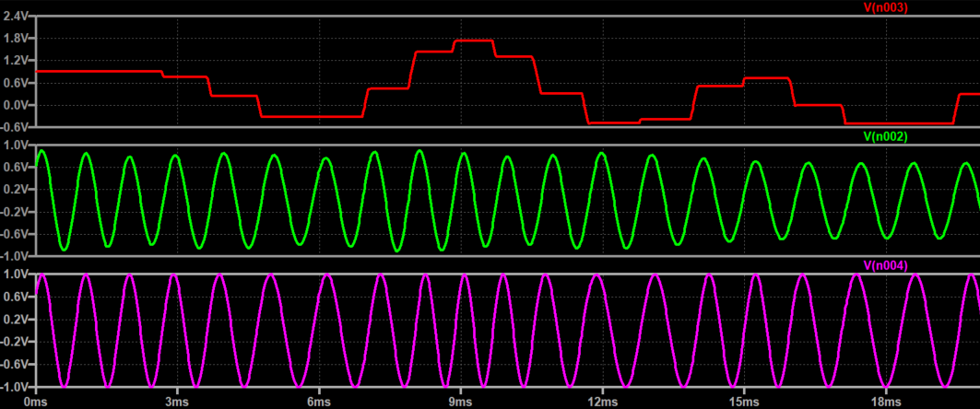
Task: Click the highest plateau of the red waveform
Action: (x=474, y=41)
